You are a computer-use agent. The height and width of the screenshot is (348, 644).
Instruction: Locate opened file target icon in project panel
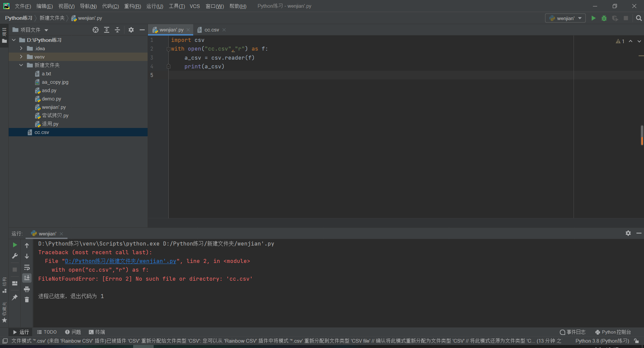tap(96, 30)
